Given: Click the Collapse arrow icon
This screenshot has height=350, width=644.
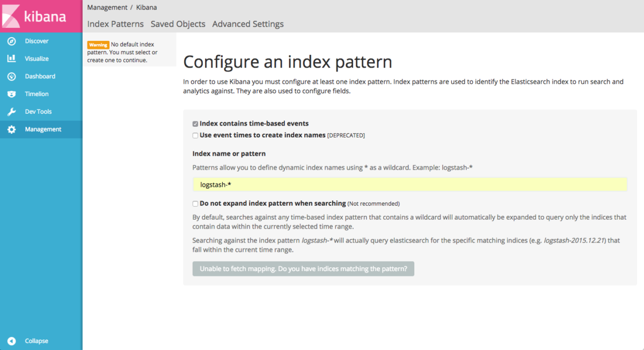Looking at the screenshot, I should click(x=11, y=341).
